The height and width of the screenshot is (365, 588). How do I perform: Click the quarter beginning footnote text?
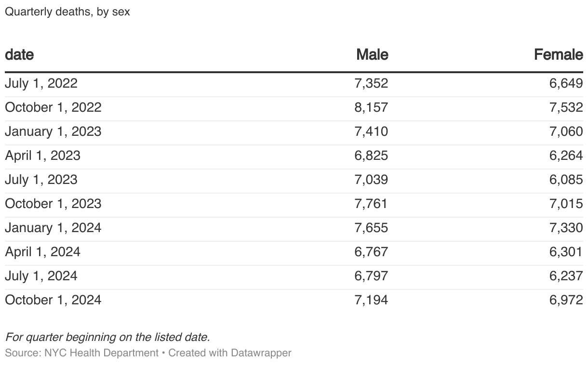pos(107,337)
